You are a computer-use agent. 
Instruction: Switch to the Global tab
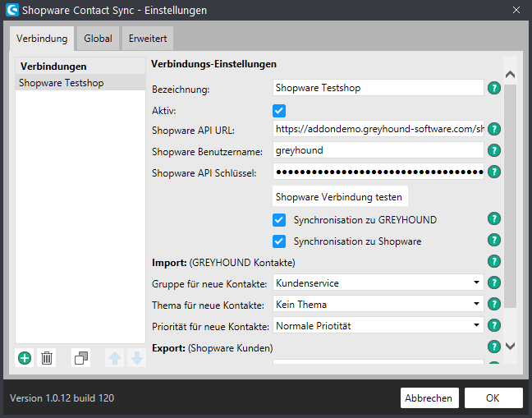98,39
